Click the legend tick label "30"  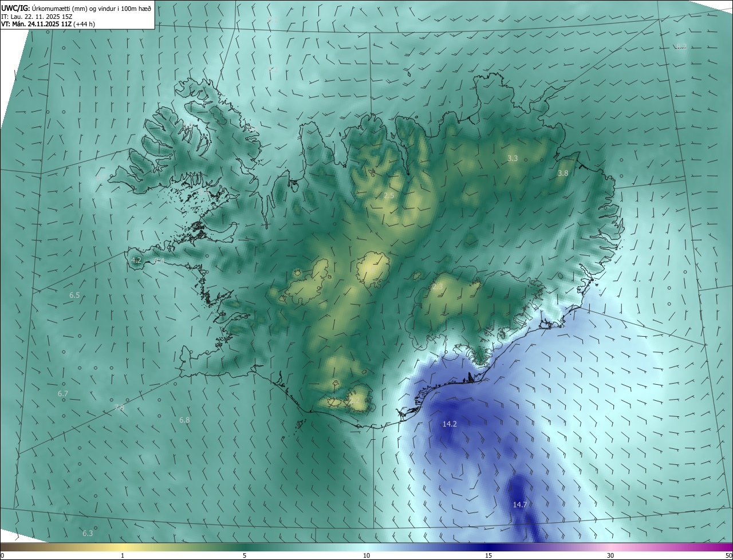coord(610,555)
